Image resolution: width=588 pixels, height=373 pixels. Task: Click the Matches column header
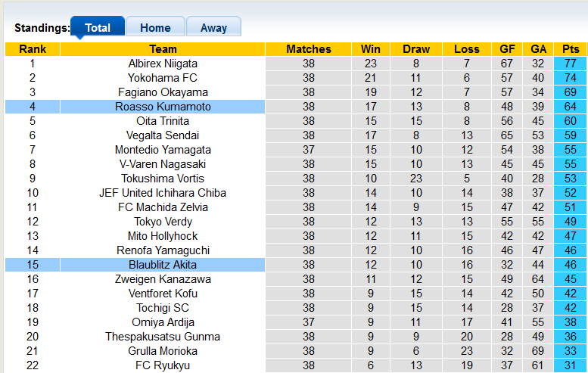pyautogui.click(x=308, y=49)
